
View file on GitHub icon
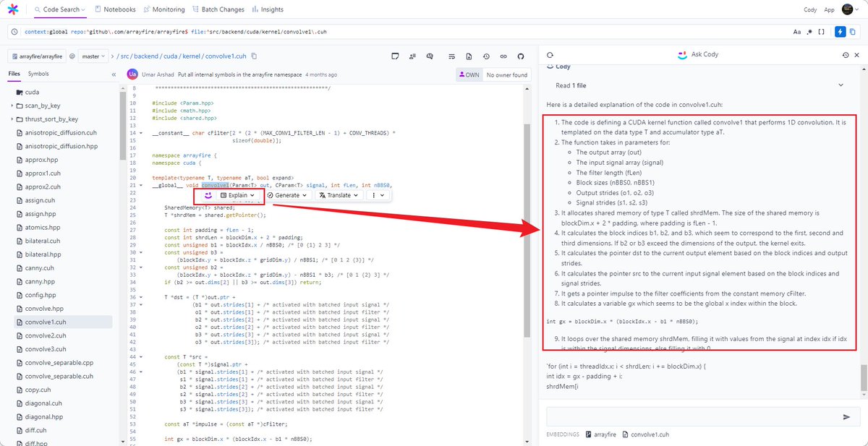(x=520, y=56)
